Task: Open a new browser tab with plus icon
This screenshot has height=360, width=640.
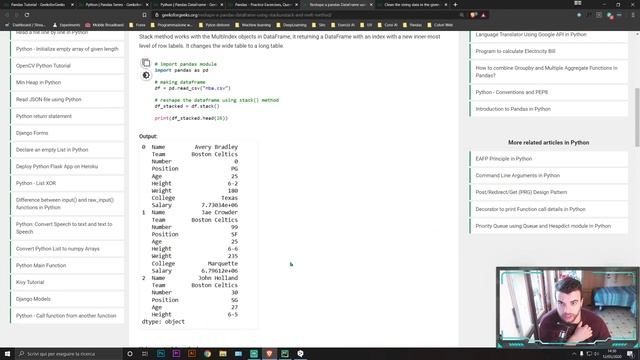Action: (x=456, y=4)
